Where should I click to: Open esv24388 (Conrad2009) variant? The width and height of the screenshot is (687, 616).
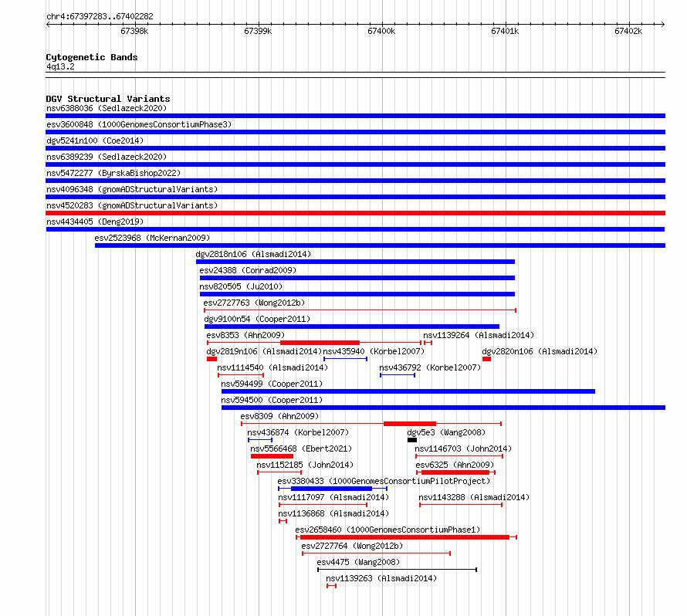[248, 270]
